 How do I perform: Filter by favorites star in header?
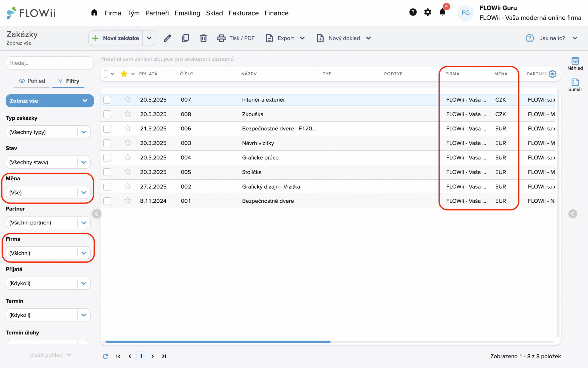coord(124,74)
